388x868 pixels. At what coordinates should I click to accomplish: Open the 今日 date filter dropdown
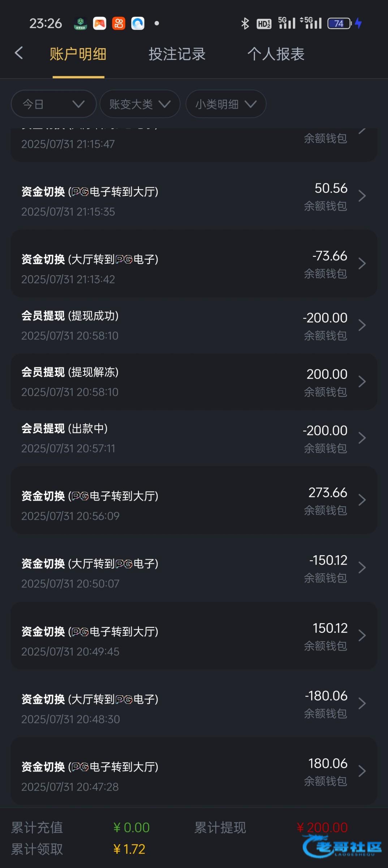[x=54, y=104]
